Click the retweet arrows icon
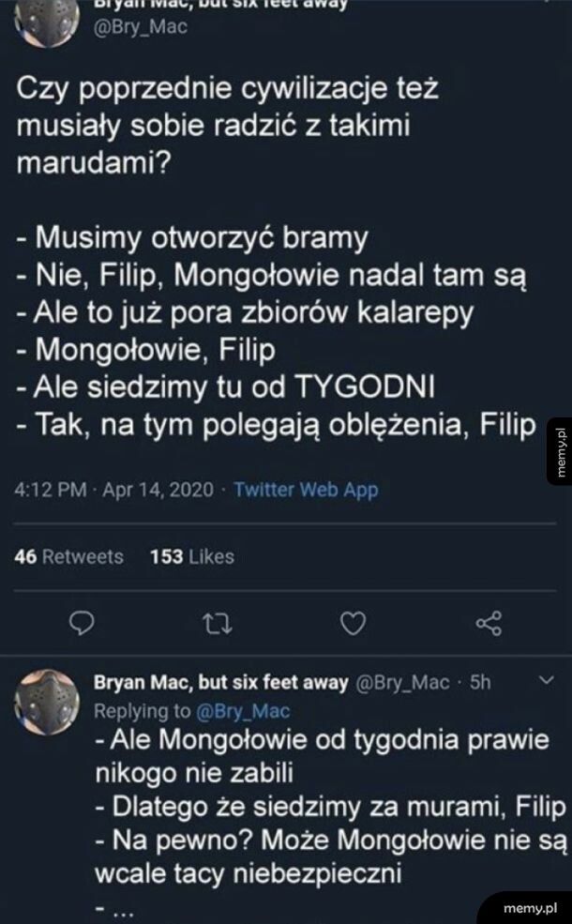The image size is (572, 924). coord(218,623)
